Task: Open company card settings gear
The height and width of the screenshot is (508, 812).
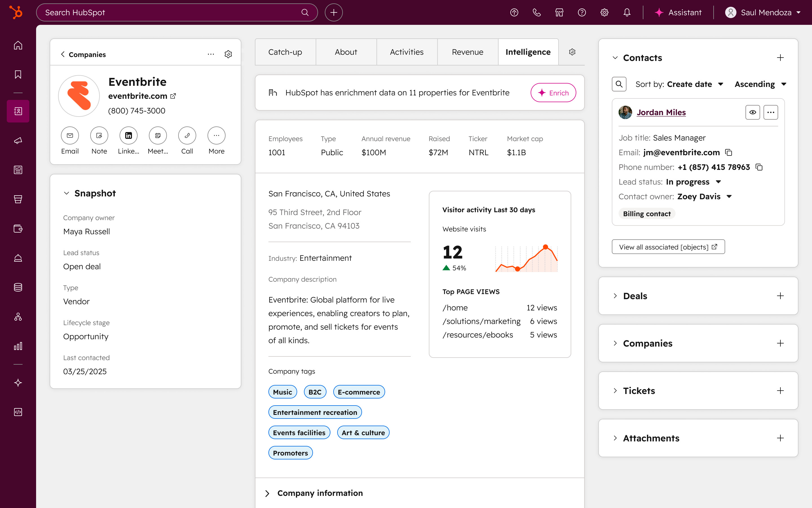Action: click(228, 54)
